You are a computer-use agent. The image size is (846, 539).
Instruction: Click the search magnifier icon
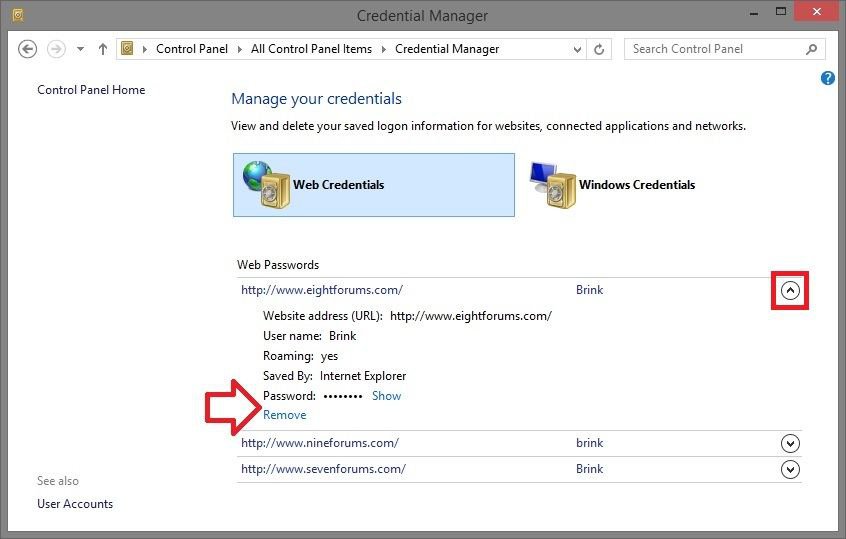point(811,49)
